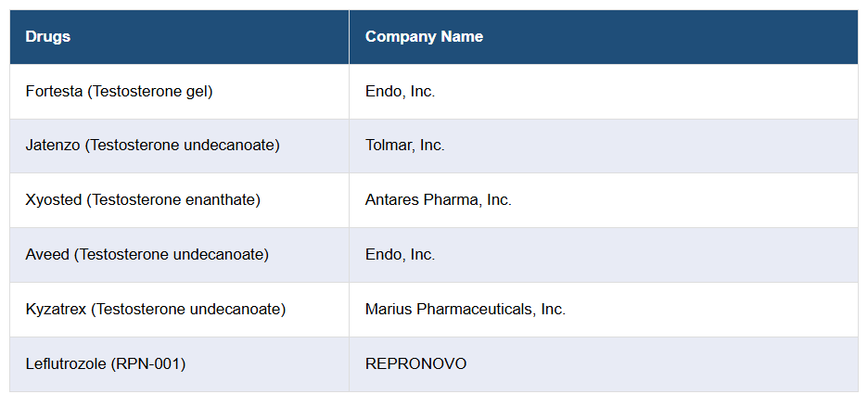The width and height of the screenshot is (868, 407).
Task: Select the Leflutrozole (RPN-001) cell
Action: point(106,364)
